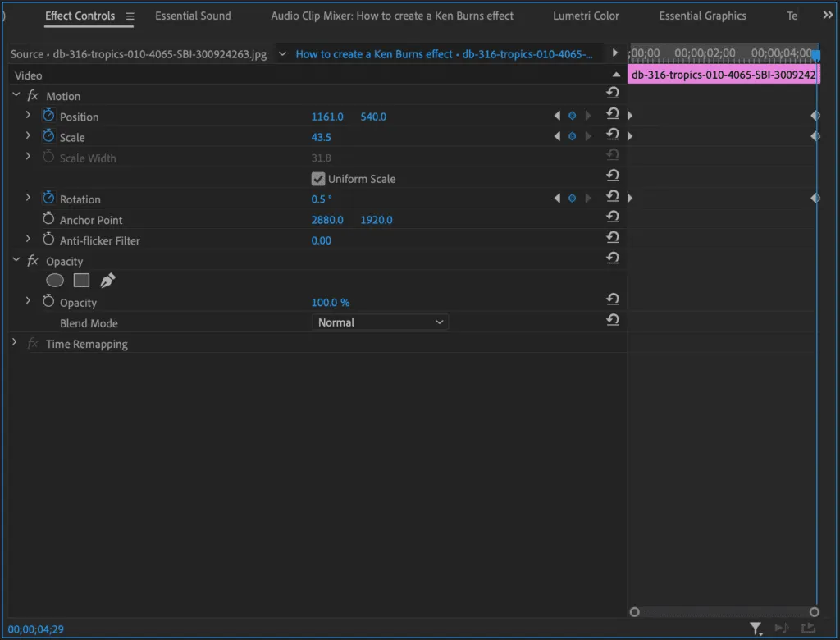This screenshot has height=640, width=840.
Task: Expand the Rotation property
Action: point(28,199)
